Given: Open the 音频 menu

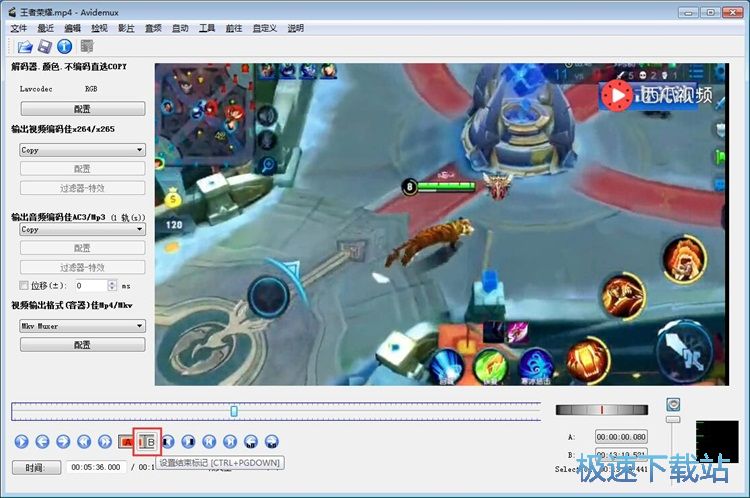Looking at the screenshot, I should [x=153, y=28].
